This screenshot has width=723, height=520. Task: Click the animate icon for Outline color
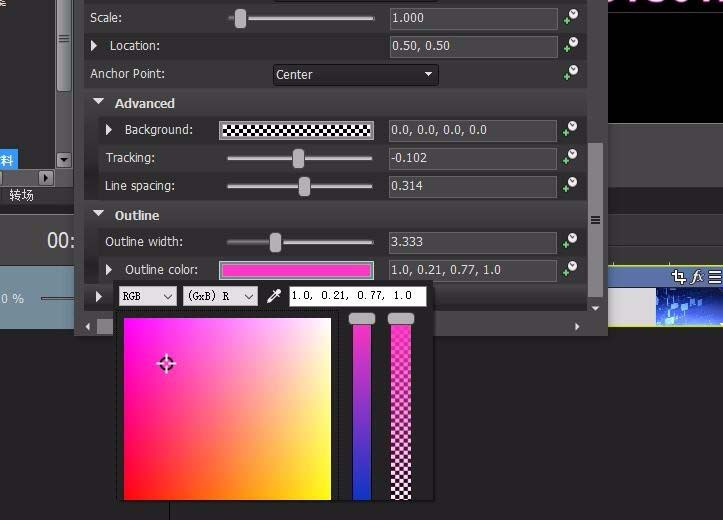570,270
